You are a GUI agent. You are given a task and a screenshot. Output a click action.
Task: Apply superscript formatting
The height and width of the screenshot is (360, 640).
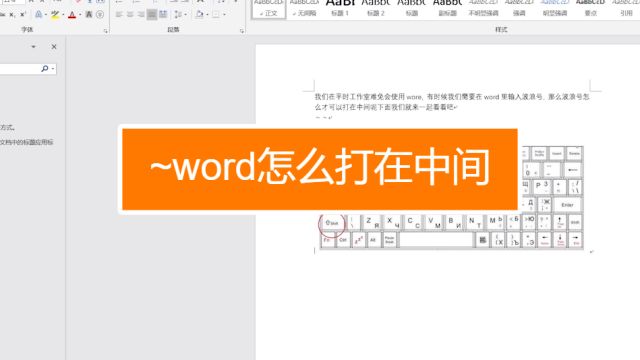click(x=23, y=15)
